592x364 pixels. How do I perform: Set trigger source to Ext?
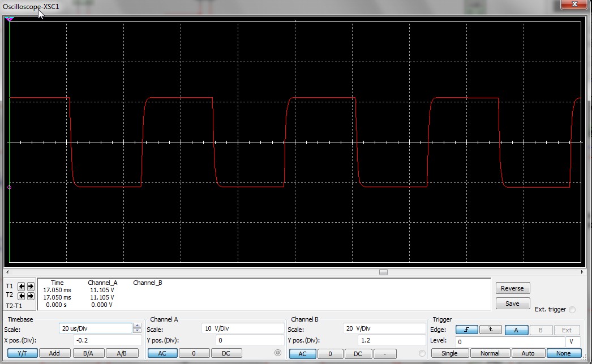pos(567,330)
